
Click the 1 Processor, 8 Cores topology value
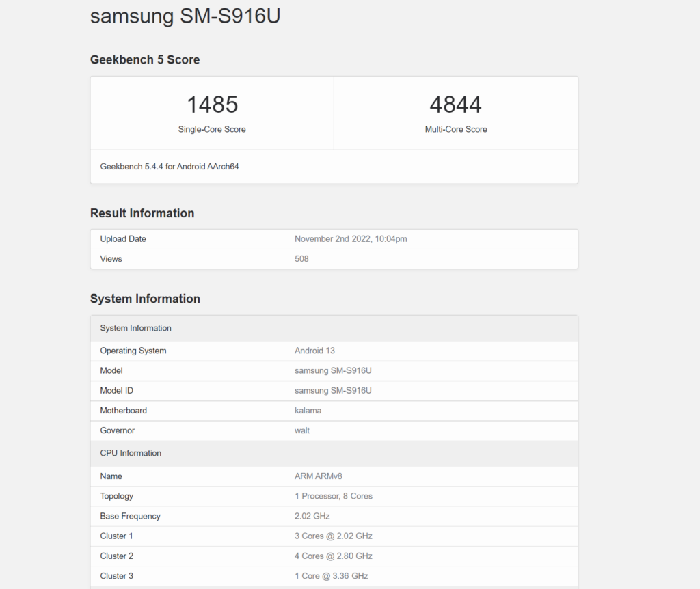334,496
